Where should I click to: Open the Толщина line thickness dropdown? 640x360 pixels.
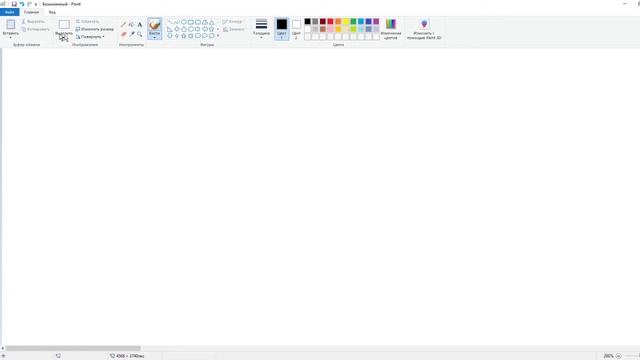pos(261,29)
